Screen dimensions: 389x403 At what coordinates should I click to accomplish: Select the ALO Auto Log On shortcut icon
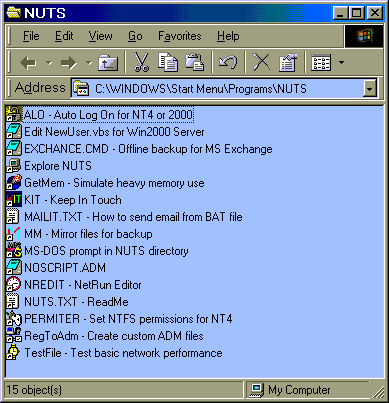point(14,114)
